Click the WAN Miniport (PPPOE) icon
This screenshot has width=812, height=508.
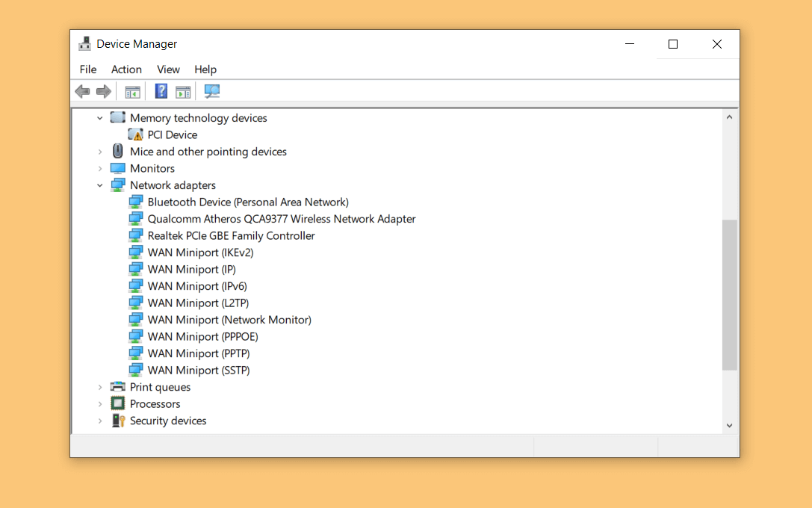136,337
